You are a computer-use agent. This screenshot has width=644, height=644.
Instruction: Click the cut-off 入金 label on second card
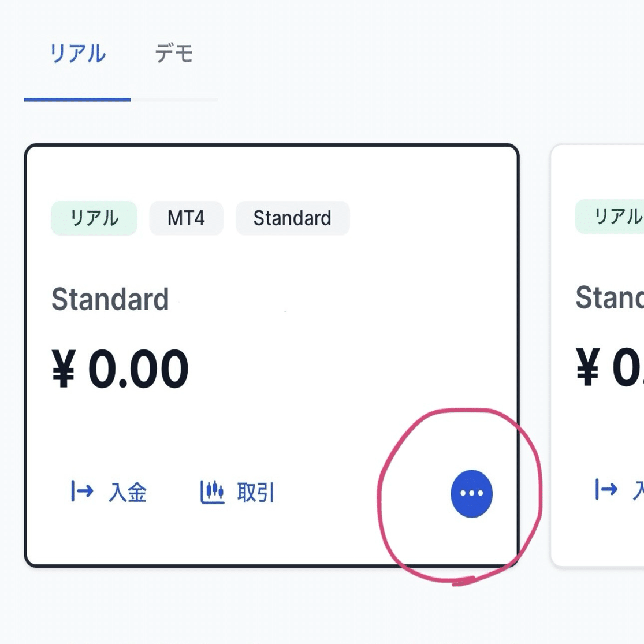pos(638,491)
